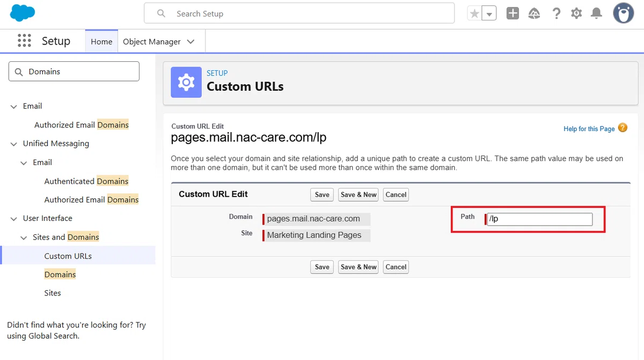Open the Global Actions plus icon
This screenshot has height=360, width=644.
513,13
